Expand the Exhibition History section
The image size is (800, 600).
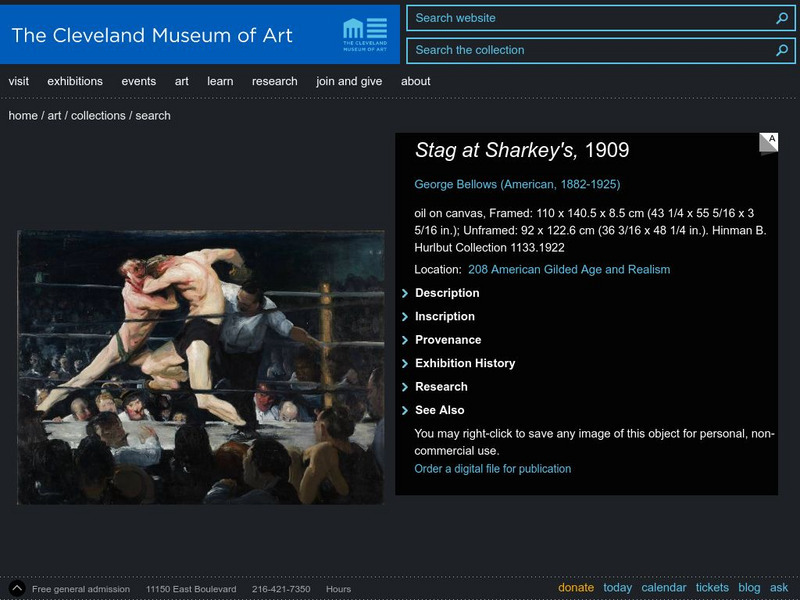tap(464, 363)
